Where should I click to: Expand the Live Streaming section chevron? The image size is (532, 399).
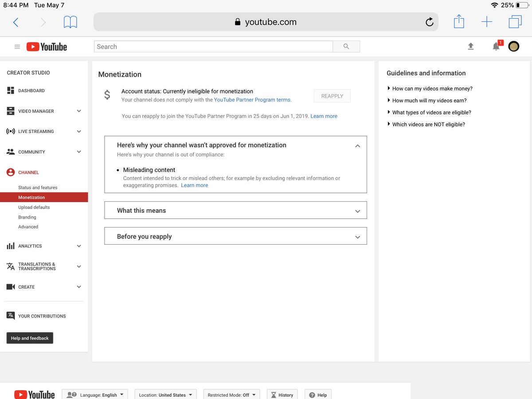click(x=79, y=132)
